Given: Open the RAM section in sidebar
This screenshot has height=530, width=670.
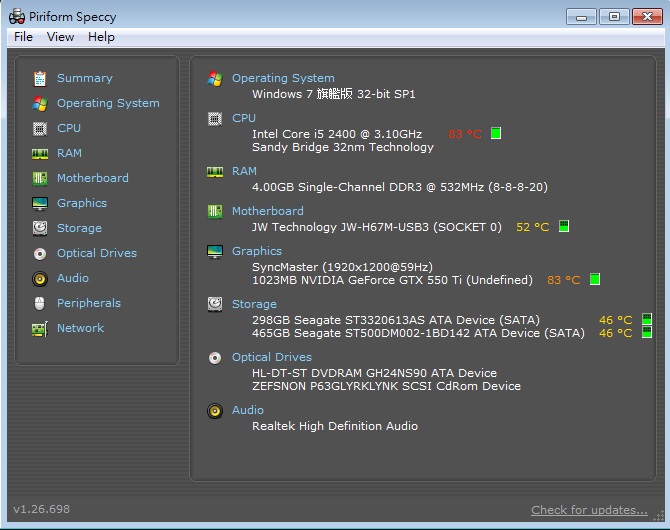Looking at the screenshot, I should pos(69,153).
